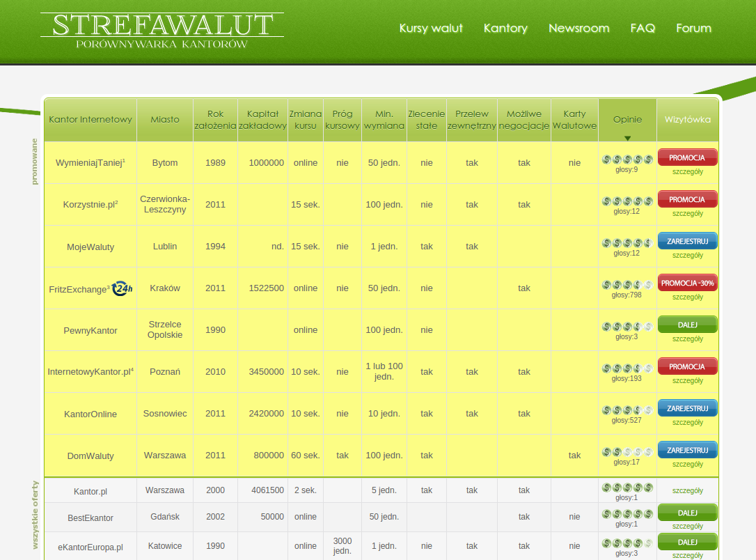Click PROMOCJA button for WymieniajTaniej

pyautogui.click(x=688, y=157)
